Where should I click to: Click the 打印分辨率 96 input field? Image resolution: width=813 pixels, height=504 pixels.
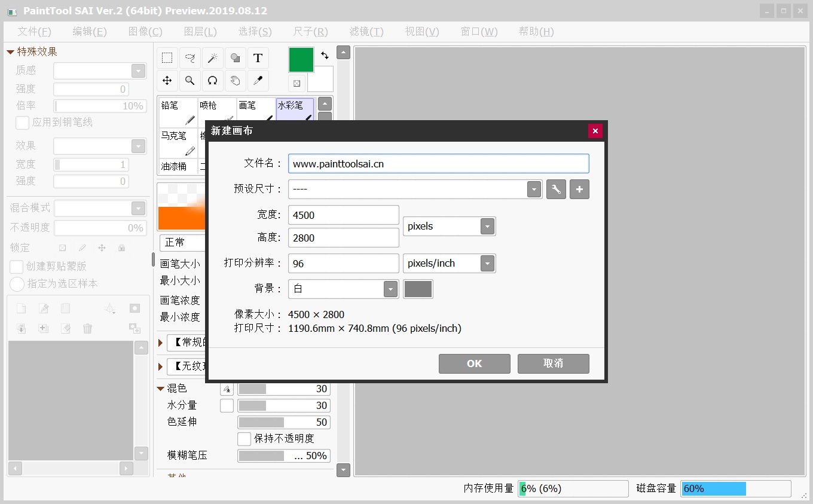point(344,264)
